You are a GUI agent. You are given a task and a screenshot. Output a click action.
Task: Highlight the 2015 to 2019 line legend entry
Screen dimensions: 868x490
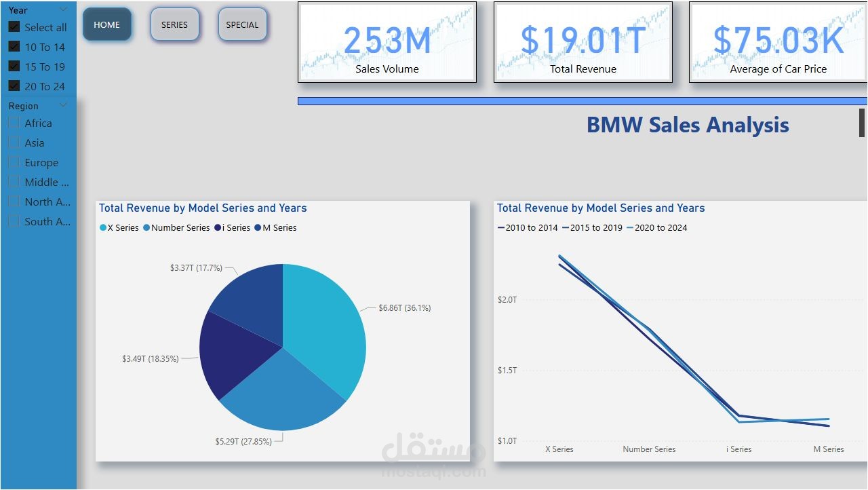pos(592,228)
